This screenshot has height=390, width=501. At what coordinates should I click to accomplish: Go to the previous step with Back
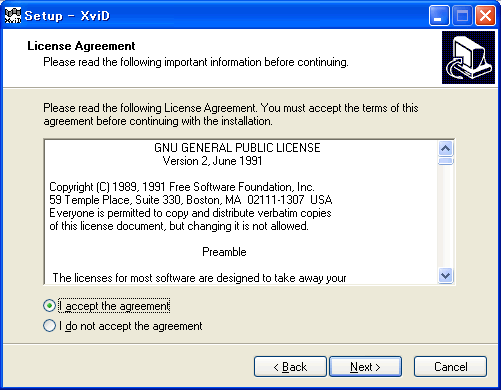click(x=290, y=367)
